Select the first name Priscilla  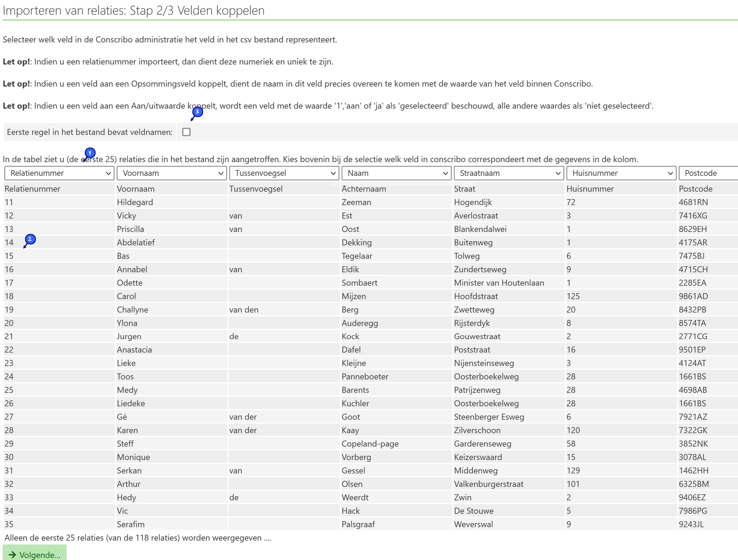point(130,229)
